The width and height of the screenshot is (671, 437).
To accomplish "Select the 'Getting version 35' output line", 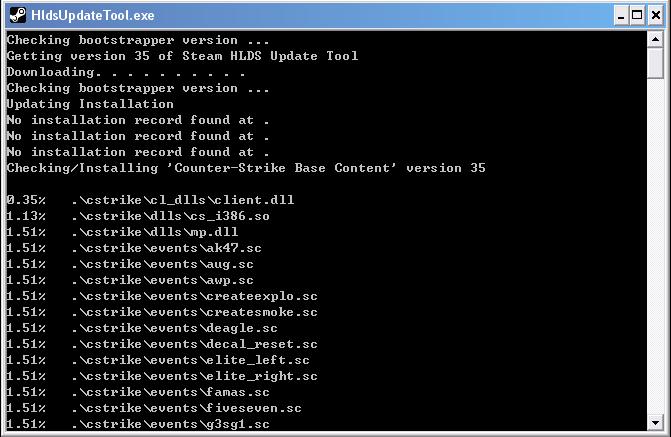I will coord(182,56).
